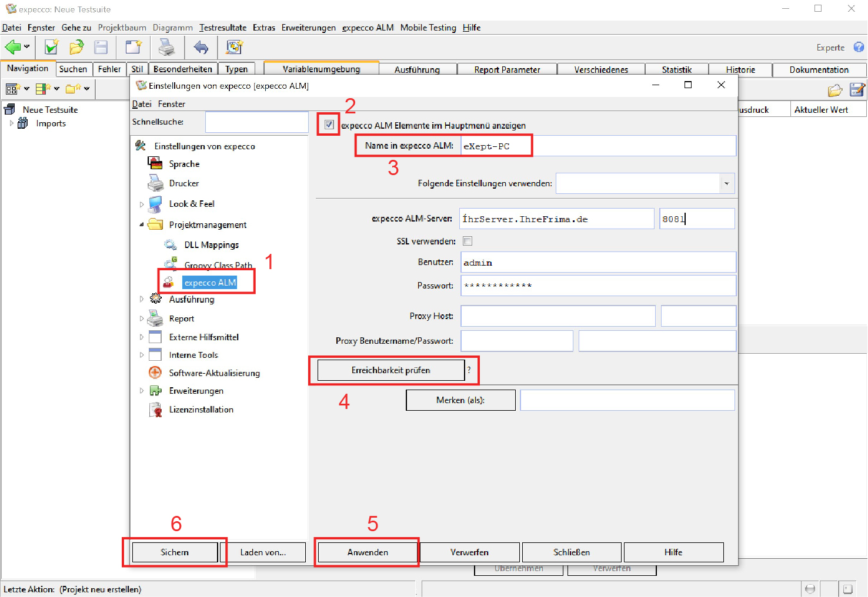Open the 'Erweiterungen' menu in menu bar
868x597 pixels.
click(x=308, y=28)
